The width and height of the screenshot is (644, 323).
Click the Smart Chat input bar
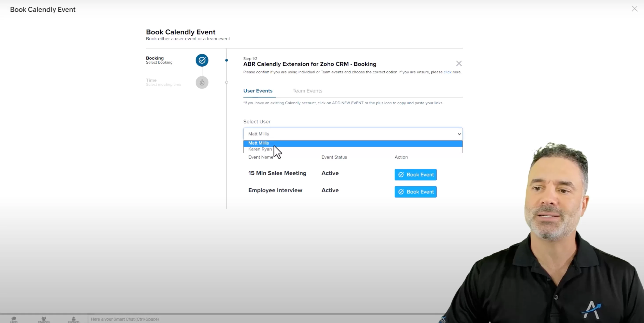pyautogui.click(x=200, y=319)
